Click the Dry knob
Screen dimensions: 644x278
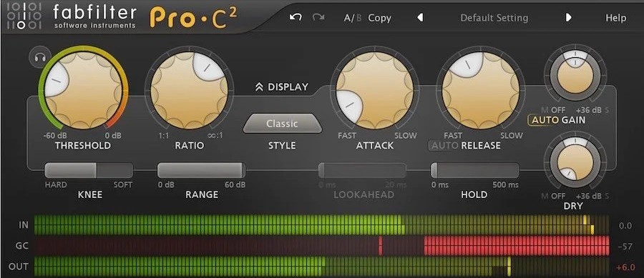[x=575, y=163]
